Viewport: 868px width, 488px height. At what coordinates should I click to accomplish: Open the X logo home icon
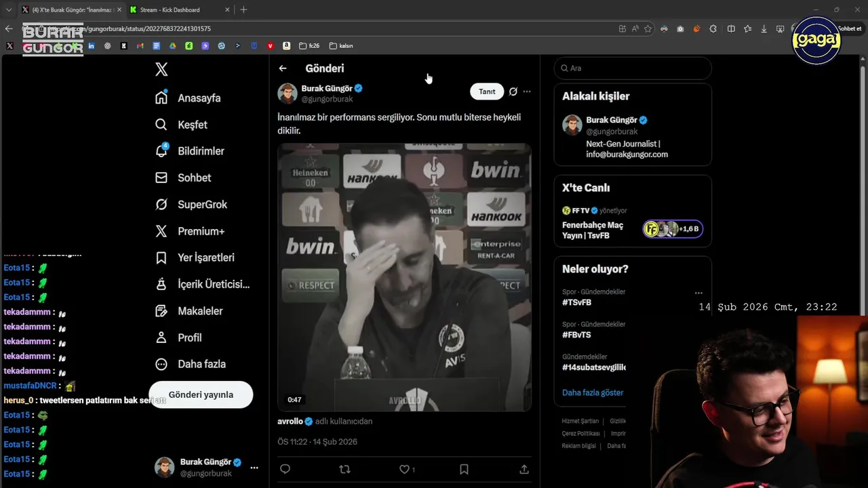[161, 69]
